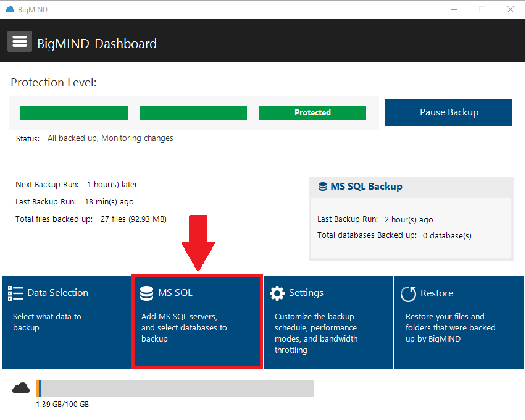Click the black cloud icon beside storage bar
The image size is (526, 420).
pos(20,388)
